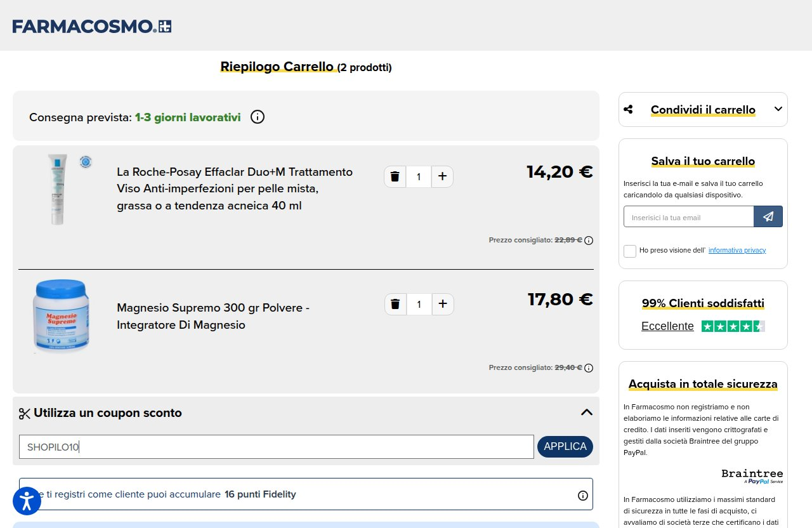Viewport: 812px width, 528px height.
Task: Delete La Roche-Posay Effaclar item with trash icon
Action: click(395, 176)
